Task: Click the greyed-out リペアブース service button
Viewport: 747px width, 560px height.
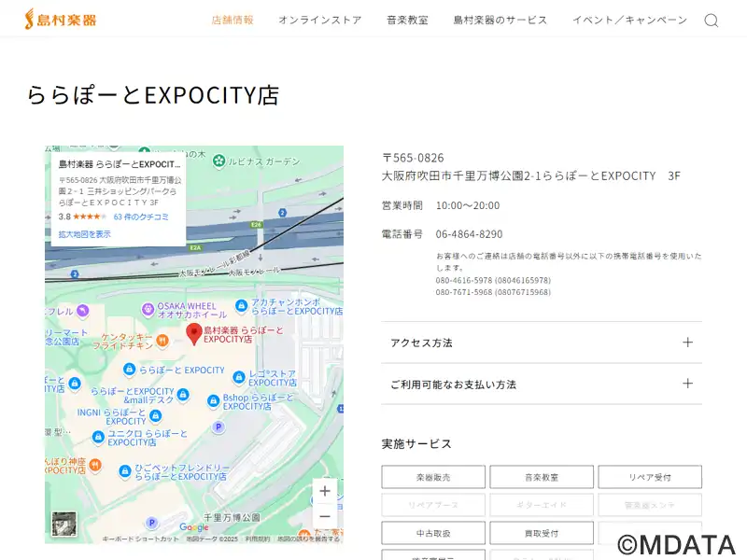Action: [x=433, y=505]
